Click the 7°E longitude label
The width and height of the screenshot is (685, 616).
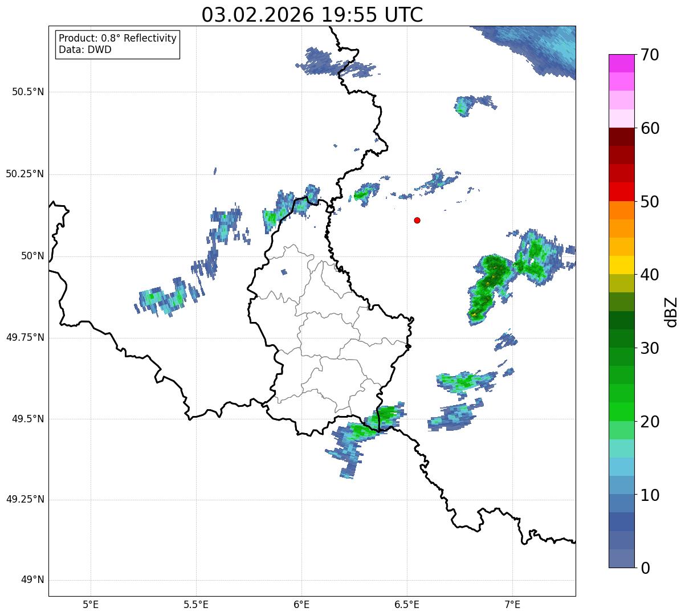pyautogui.click(x=512, y=605)
